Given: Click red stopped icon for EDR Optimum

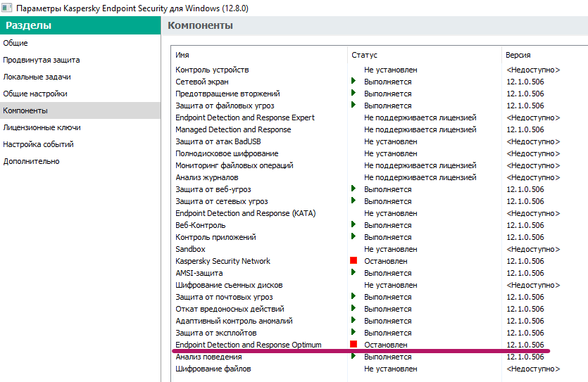Looking at the screenshot, I should point(354,344).
